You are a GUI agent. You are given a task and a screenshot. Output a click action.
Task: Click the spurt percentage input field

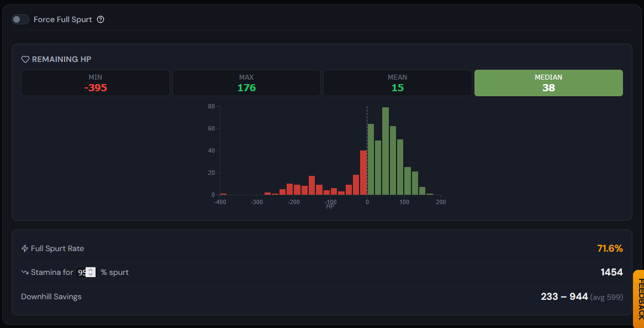pyautogui.click(x=86, y=272)
